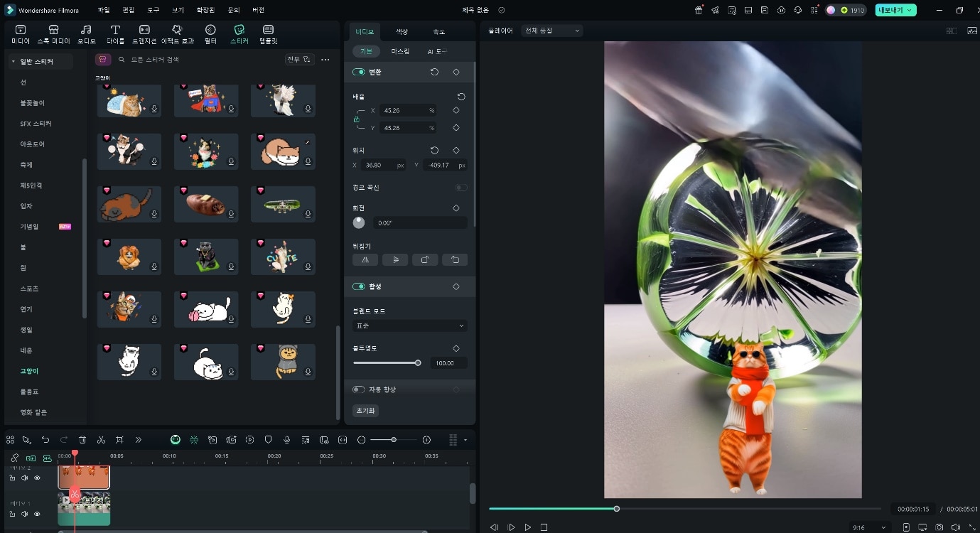The image size is (980, 533).
Task: Click the 내보내기 (Export) button
Action: pos(895,10)
